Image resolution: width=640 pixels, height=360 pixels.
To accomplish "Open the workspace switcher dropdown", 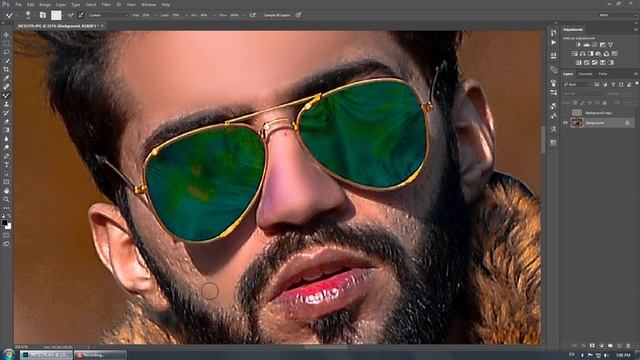I will coord(617,15).
